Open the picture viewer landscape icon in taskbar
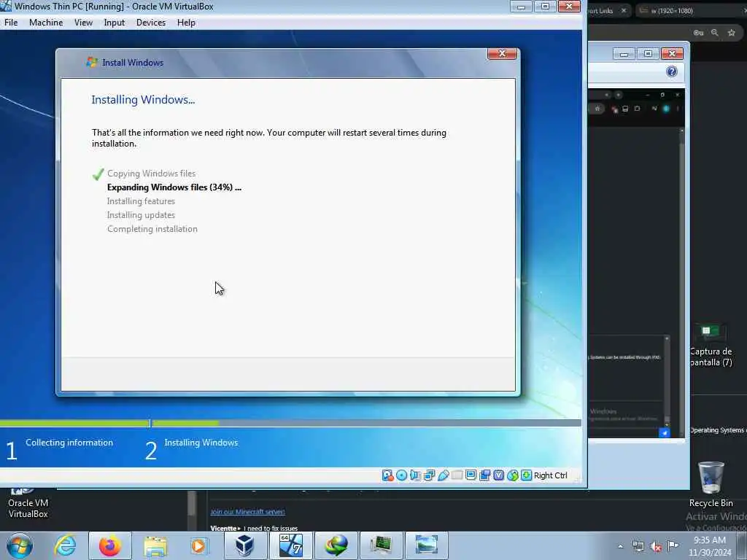This screenshot has width=747, height=560. [426, 545]
